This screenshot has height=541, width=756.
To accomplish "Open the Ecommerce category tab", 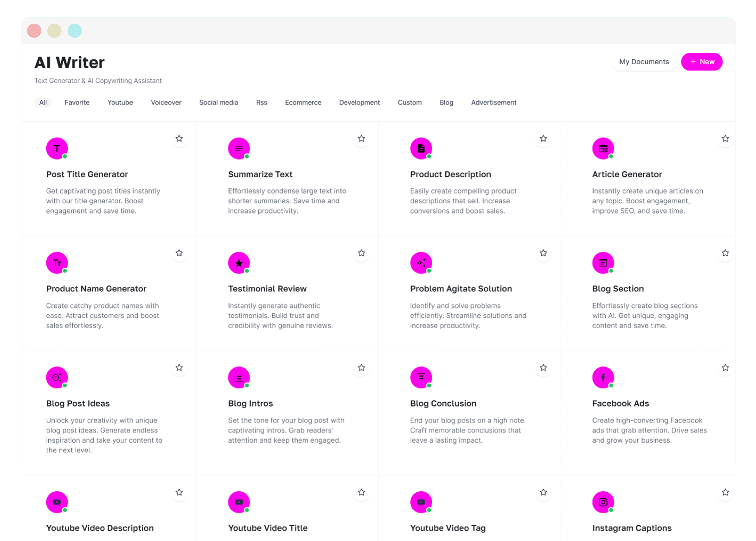I will coord(303,103).
